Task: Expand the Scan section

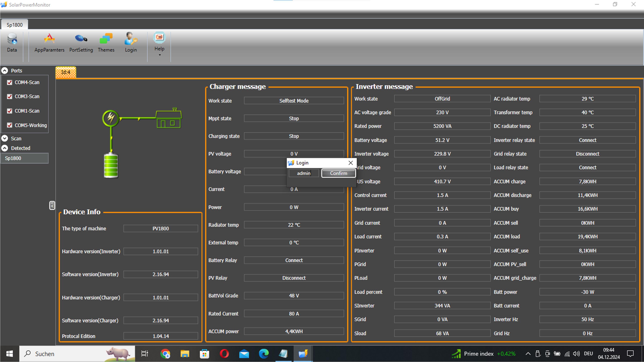Action: coord(5,138)
